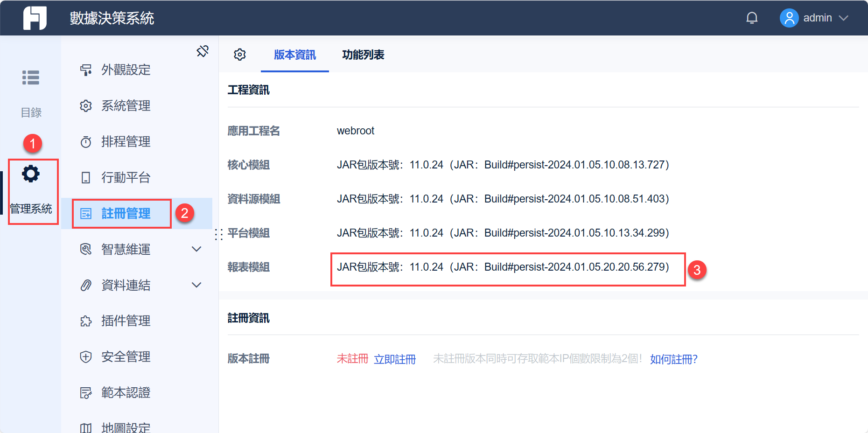Switch to the 版本資訊 tab
This screenshot has height=433, width=868.
tap(295, 55)
